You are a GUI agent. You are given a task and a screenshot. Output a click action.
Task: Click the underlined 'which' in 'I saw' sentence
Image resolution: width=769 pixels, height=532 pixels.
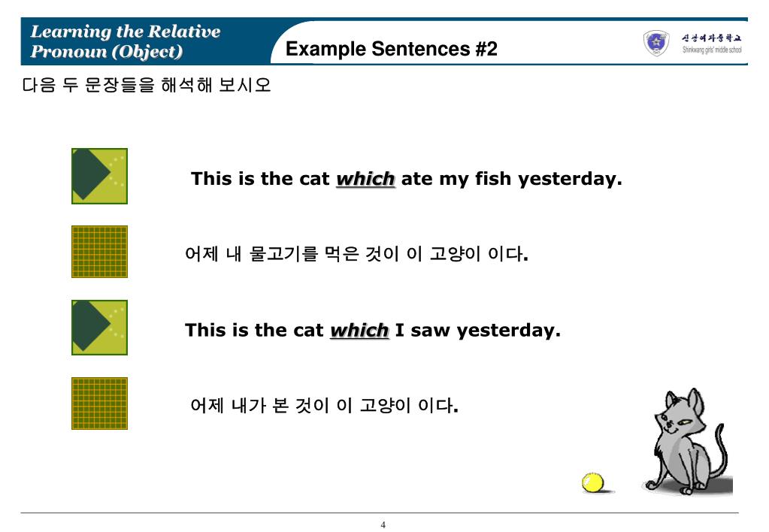(359, 331)
